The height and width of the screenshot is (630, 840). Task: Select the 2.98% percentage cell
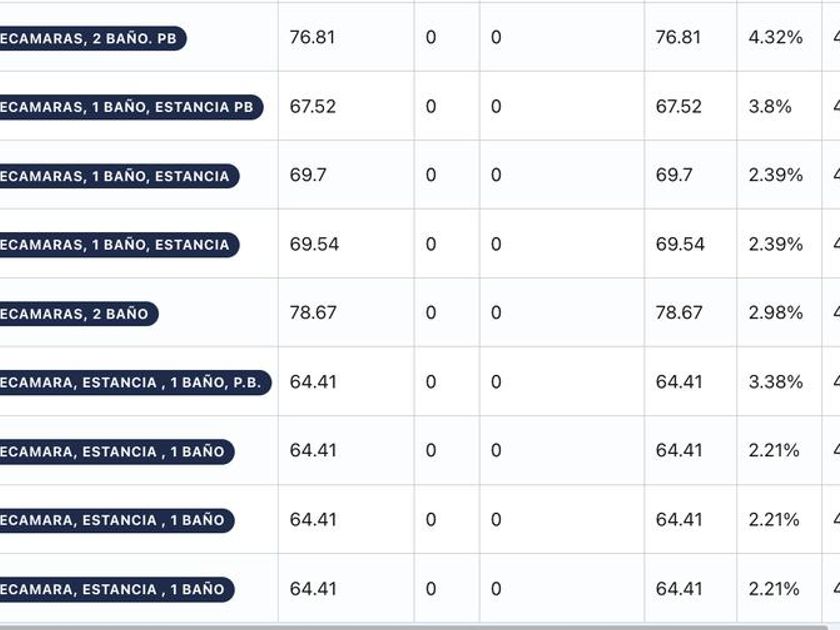click(775, 313)
